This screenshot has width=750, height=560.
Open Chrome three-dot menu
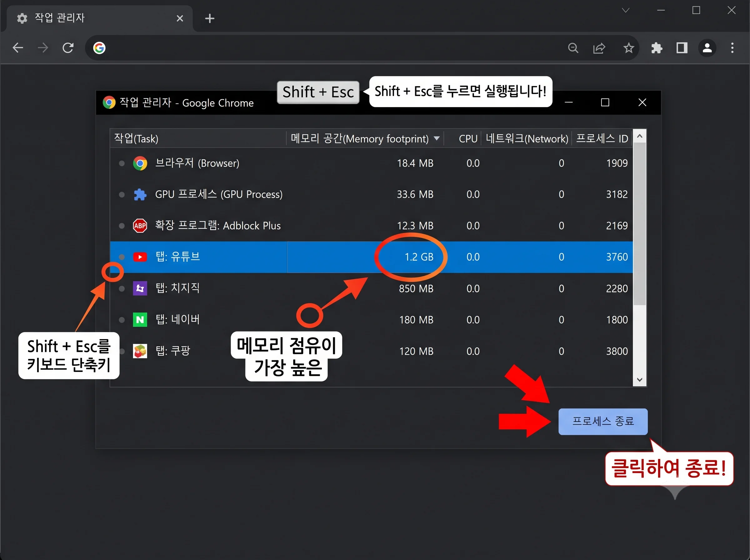(732, 48)
